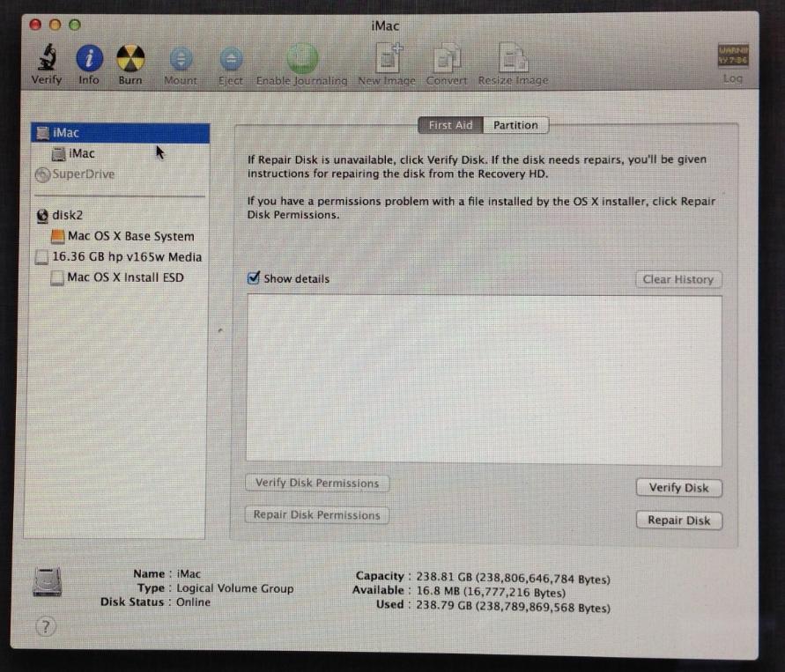Click Repair Disk Permissions button
This screenshot has width=785, height=672.
pyautogui.click(x=317, y=515)
